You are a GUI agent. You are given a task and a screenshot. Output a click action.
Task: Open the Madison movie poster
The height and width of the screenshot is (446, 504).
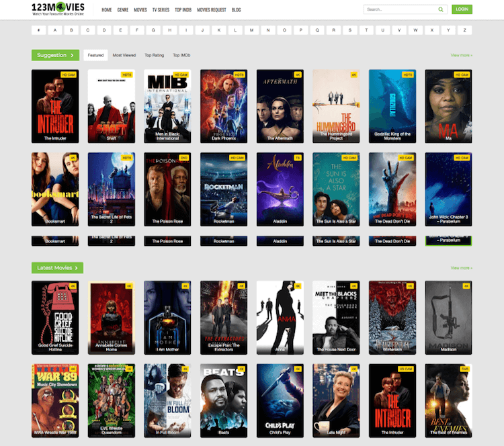(449, 318)
